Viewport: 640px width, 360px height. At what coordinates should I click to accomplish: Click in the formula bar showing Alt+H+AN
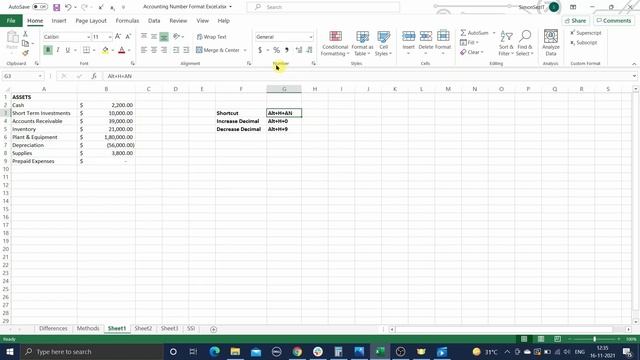point(367,76)
